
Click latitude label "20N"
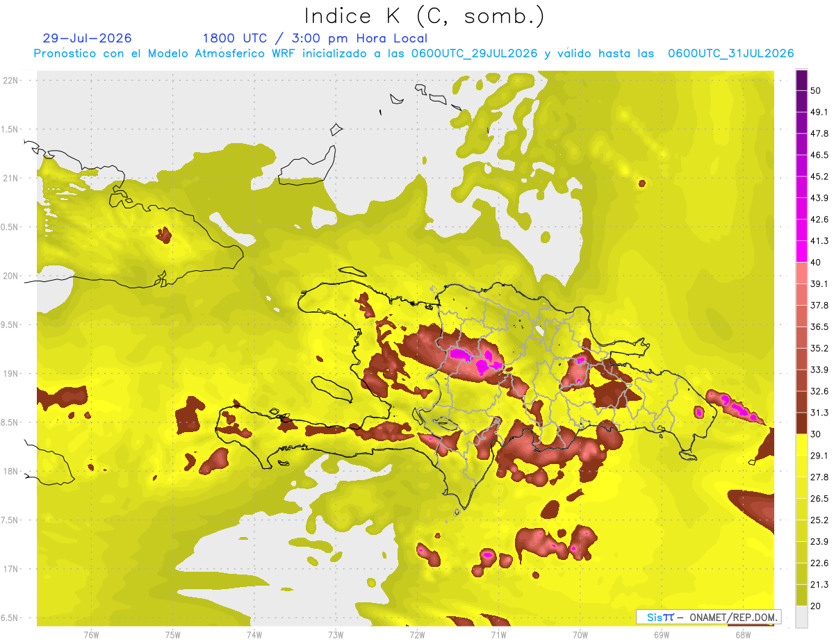[x=10, y=276]
